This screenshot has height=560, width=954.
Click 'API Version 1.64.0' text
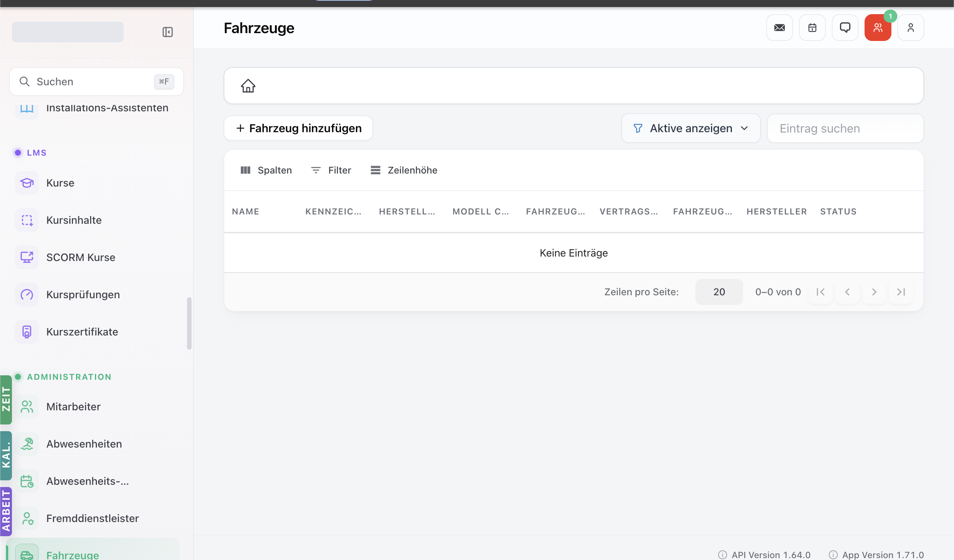click(771, 555)
